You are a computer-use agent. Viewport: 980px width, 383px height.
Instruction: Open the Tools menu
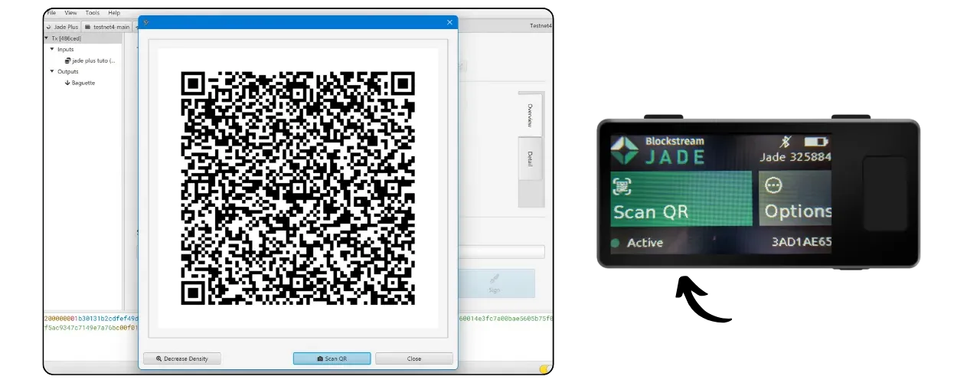click(93, 13)
